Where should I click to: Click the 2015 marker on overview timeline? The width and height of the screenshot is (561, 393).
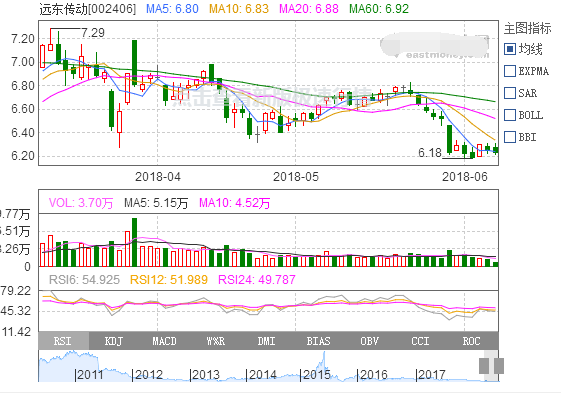[316, 375]
